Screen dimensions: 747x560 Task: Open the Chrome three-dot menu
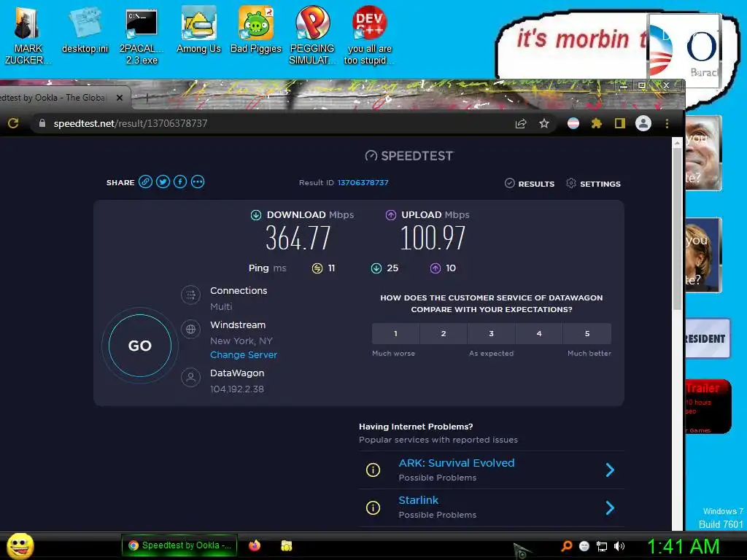[667, 124]
